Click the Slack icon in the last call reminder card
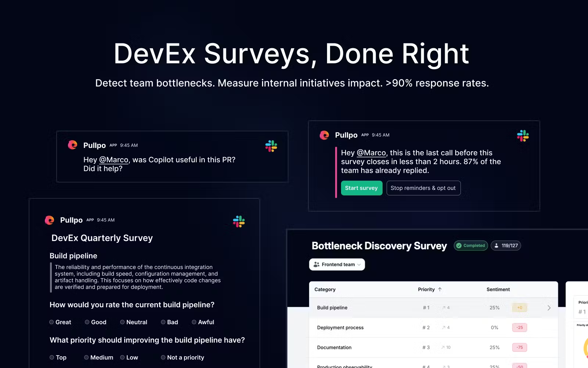The height and width of the screenshot is (368, 588). pos(523,136)
